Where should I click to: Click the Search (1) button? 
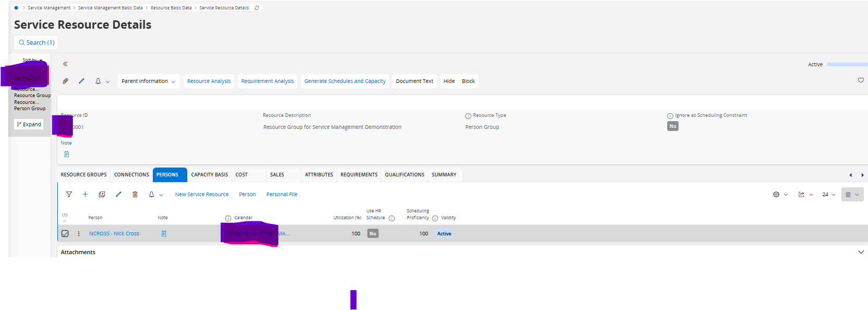[36, 43]
